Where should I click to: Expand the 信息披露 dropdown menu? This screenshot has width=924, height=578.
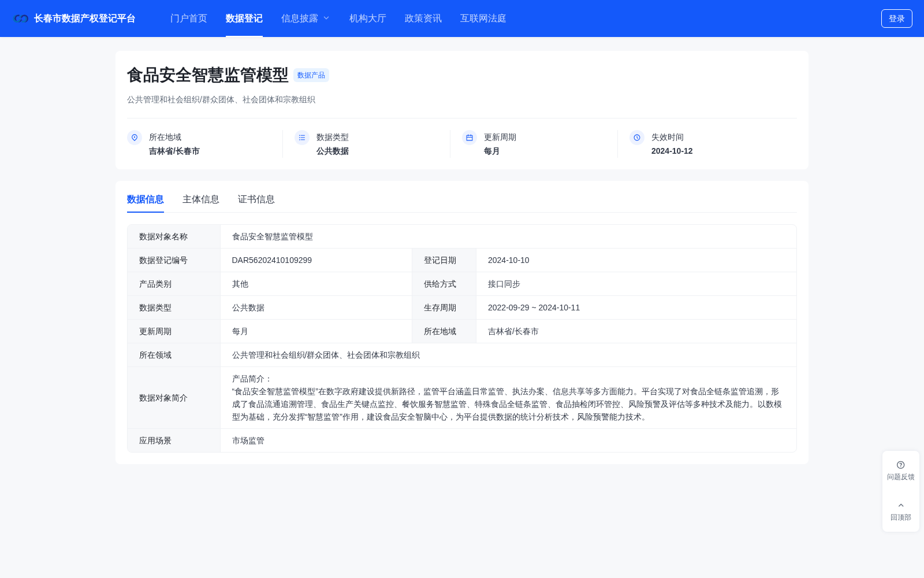coord(305,18)
